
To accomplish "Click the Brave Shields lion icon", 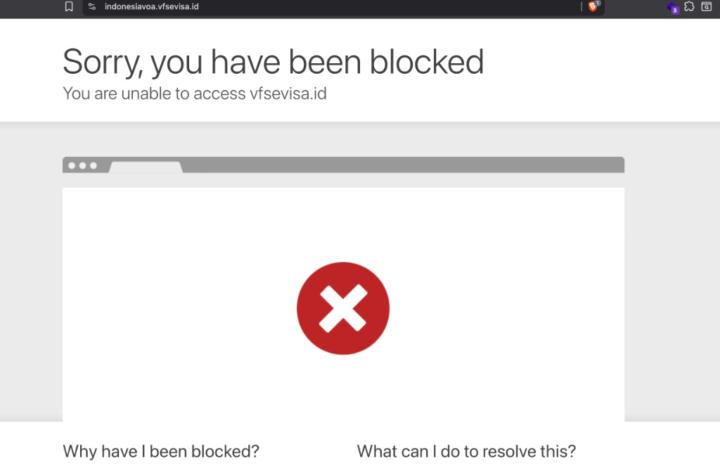I will (594, 6).
